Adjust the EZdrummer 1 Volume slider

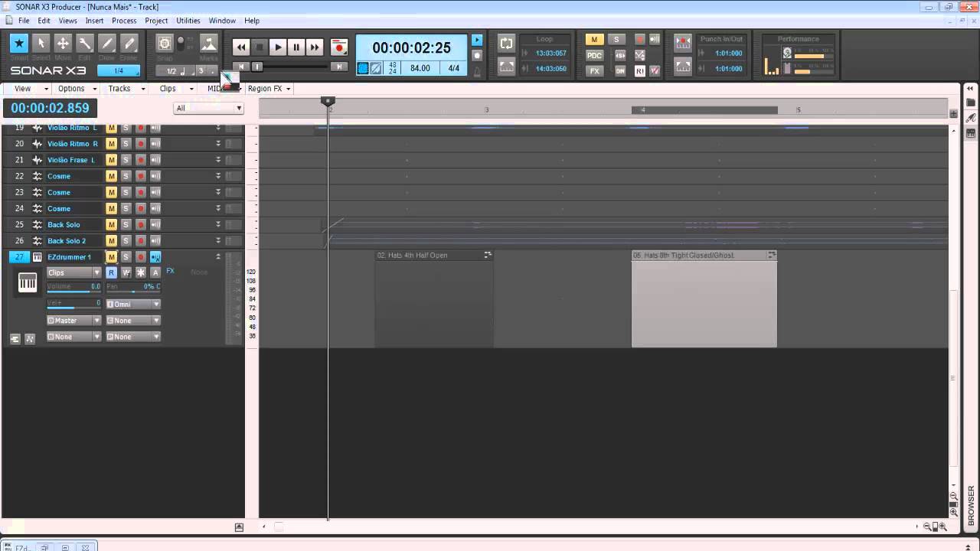(x=73, y=288)
